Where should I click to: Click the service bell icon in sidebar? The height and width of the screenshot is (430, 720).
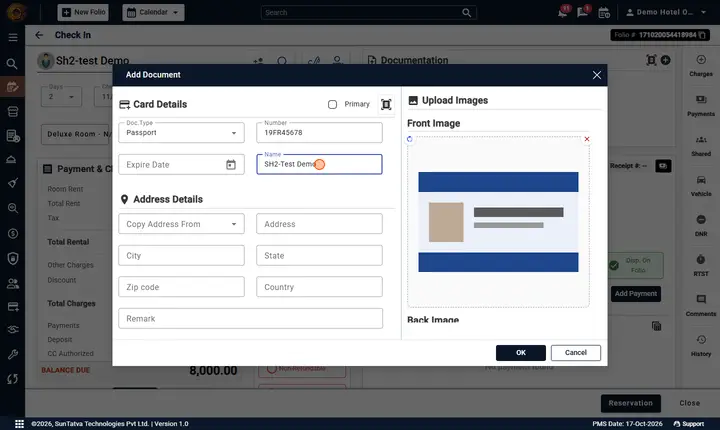pyautogui.click(x=12, y=159)
